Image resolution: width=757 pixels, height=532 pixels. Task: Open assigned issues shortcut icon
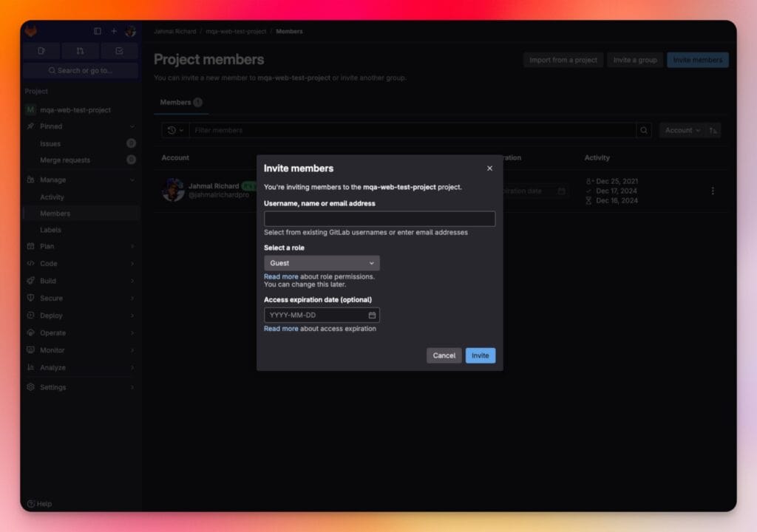[x=41, y=51]
